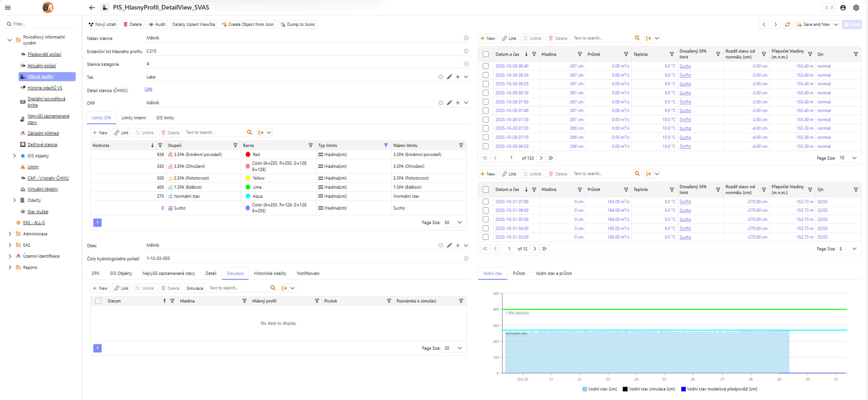Image resolution: width=868 pixels, height=400 pixels.
Task: Click the Dump to Jsons button
Action: coord(297,24)
